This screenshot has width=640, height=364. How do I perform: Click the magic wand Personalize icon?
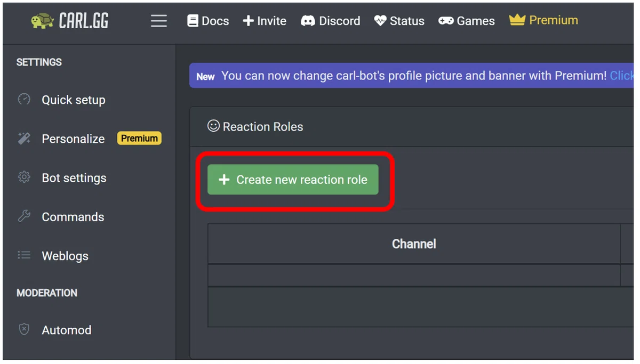(24, 139)
